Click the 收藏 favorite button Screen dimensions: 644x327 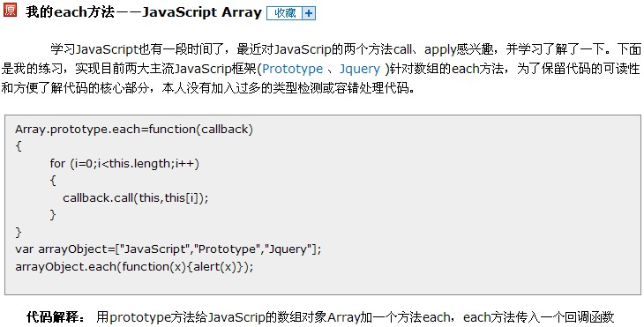pos(285,13)
